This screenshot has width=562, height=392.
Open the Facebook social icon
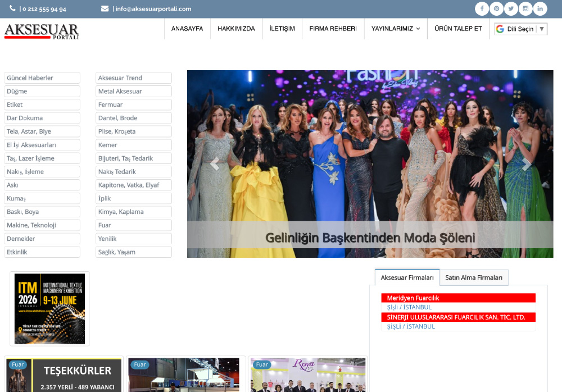coord(482,9)
